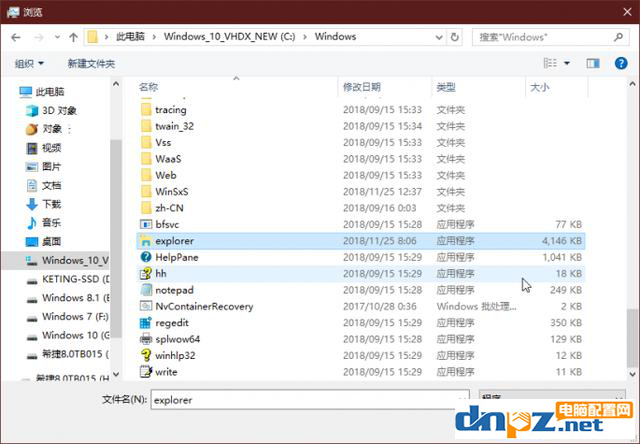Viewport: 640px width, 444px height.
Task: Sort by the 类型 column header
Action: tap(446, 87)
